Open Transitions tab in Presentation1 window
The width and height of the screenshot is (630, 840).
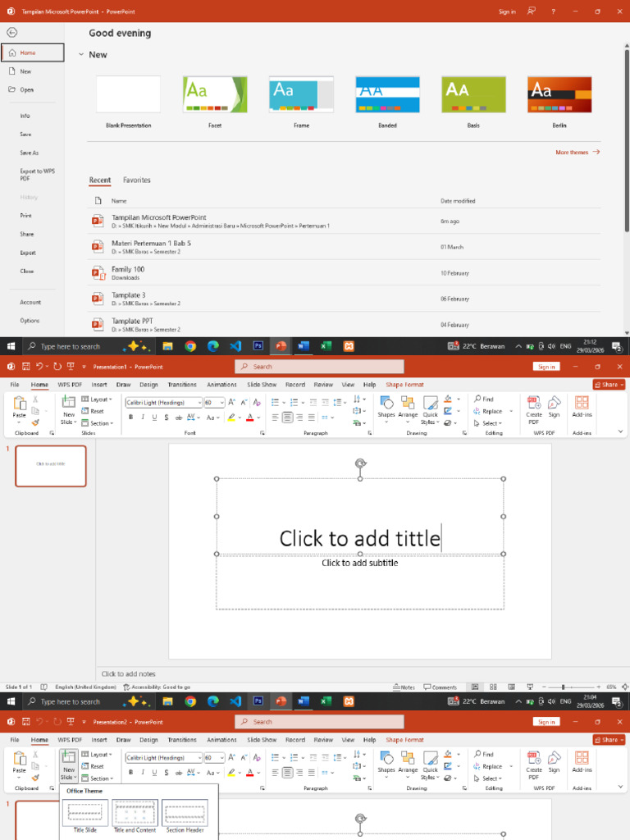click(x=182, y=385)
